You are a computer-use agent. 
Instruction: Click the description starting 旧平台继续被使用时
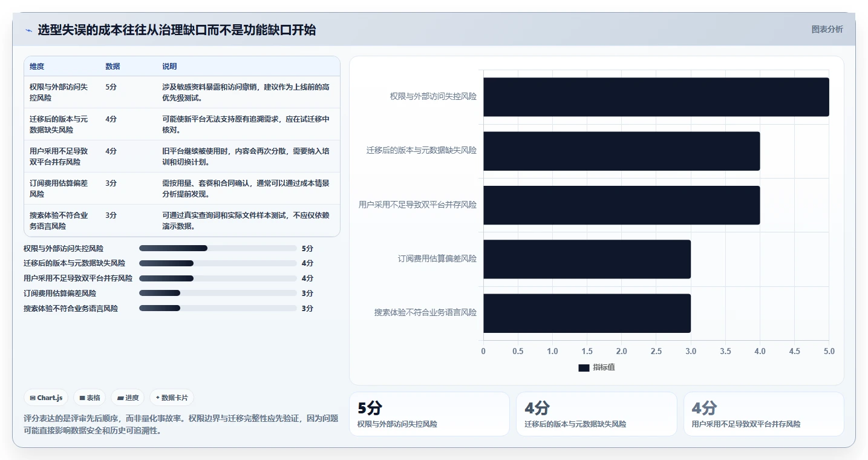point(246,156)
